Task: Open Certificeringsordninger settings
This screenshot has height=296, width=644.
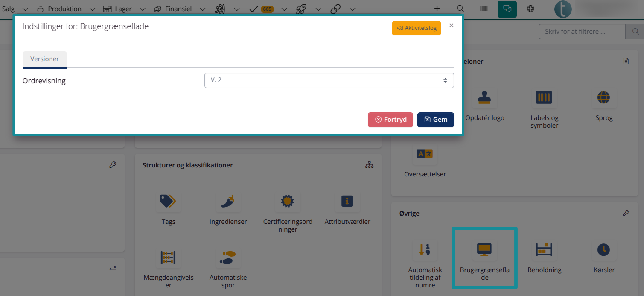Action: (x=288, y=202)
